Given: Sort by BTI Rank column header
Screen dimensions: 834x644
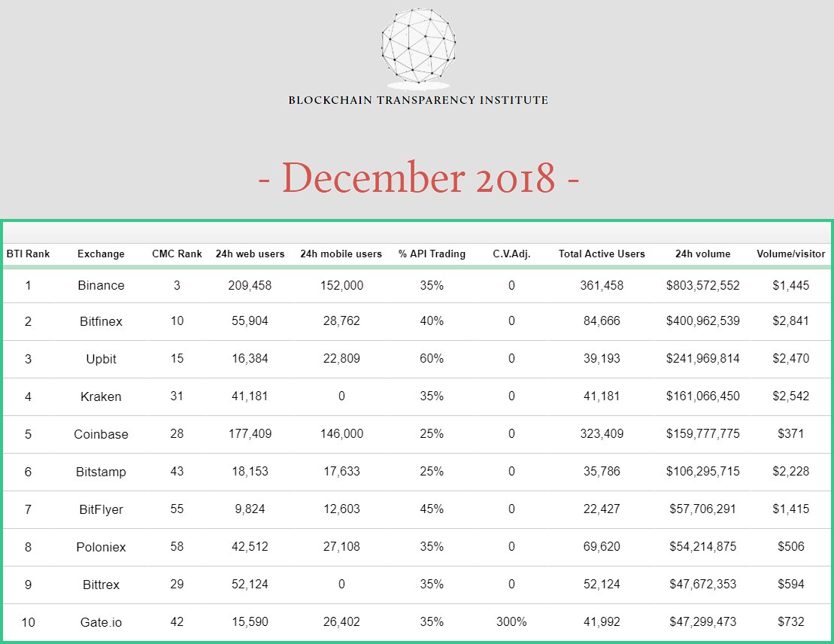Looking at the screenshot, I should (x=28, y=254).
